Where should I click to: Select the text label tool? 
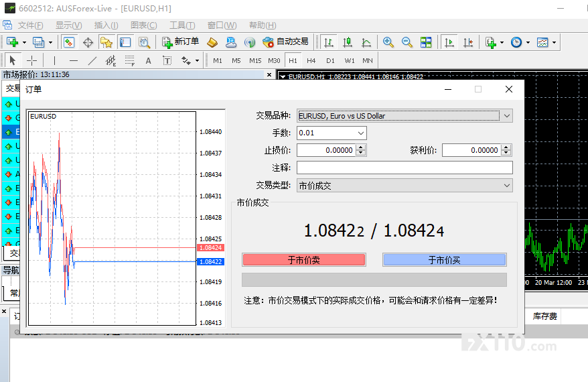click(167, 60)
